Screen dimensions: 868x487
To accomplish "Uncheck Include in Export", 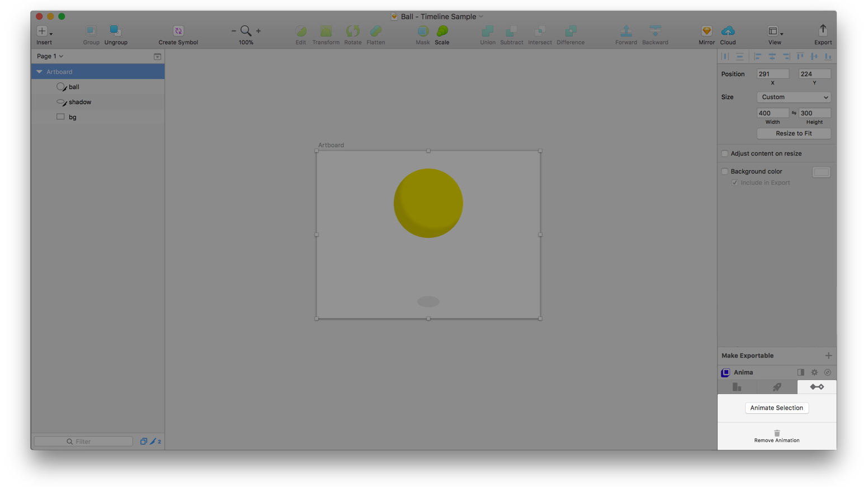I will click(734, 182).
